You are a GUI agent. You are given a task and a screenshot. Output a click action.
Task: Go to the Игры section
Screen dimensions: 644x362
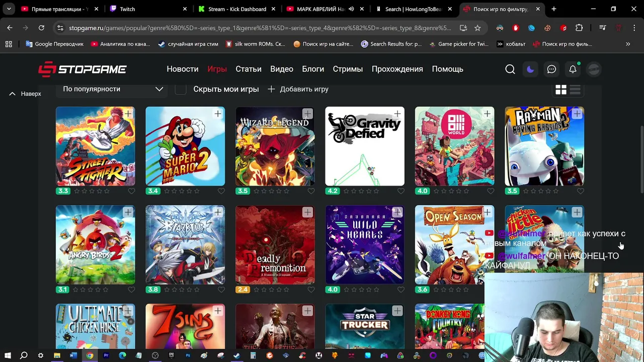click(217, 69)
